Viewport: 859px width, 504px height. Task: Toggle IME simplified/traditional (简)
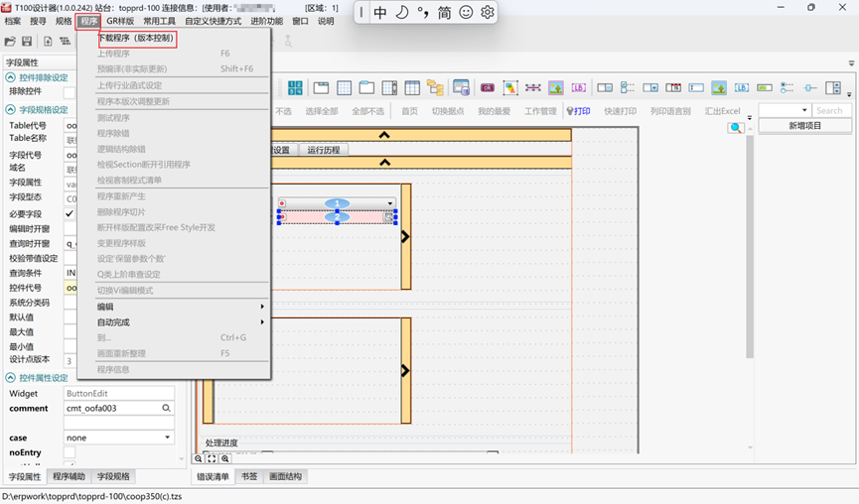[444, 12]
